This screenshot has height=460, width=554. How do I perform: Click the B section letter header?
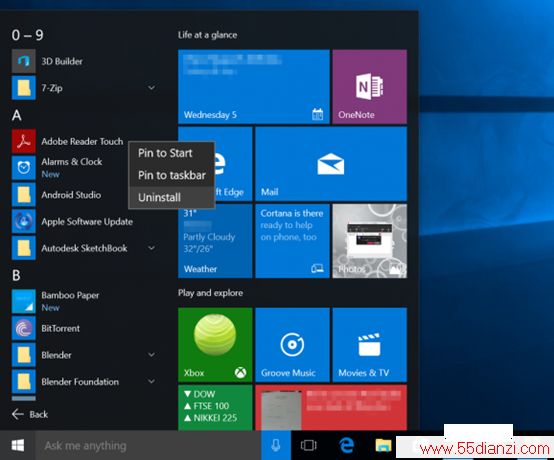(16, 275)
